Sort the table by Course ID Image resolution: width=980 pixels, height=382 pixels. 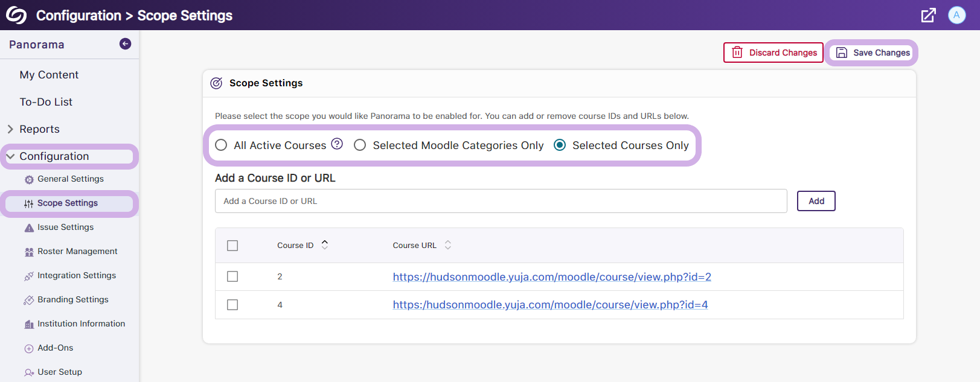[x=324, y=245]
